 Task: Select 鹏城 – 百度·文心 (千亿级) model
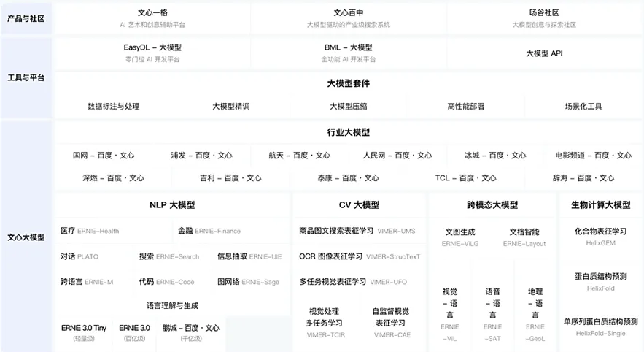(191, 333)
